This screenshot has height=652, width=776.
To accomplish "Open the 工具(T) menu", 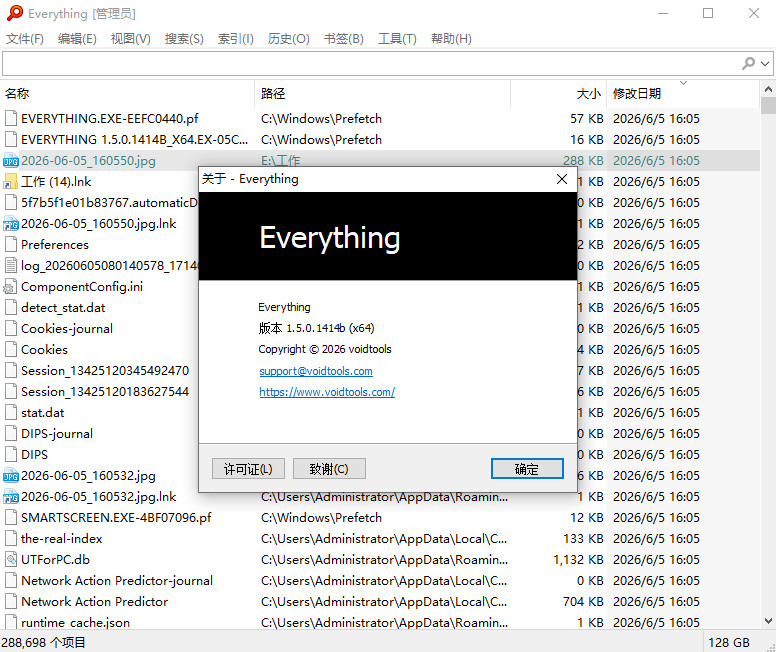I will pyautogui.click(x=397, y=39).
